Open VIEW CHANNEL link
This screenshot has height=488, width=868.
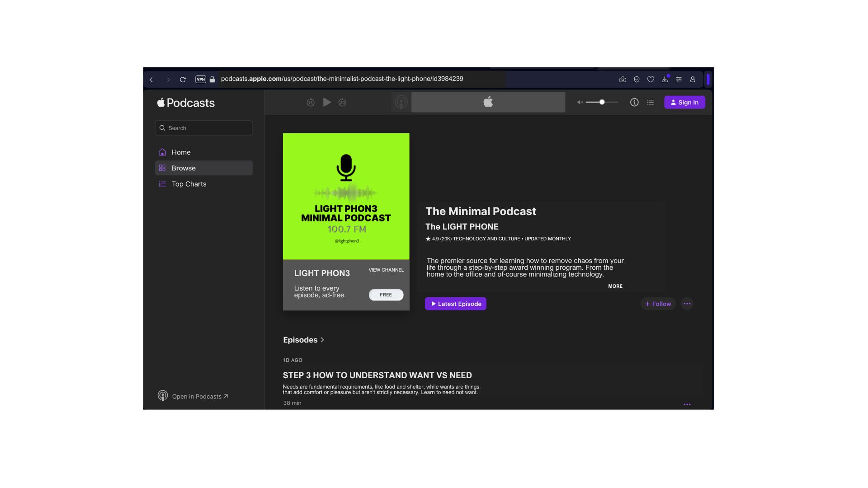point(386,270)
